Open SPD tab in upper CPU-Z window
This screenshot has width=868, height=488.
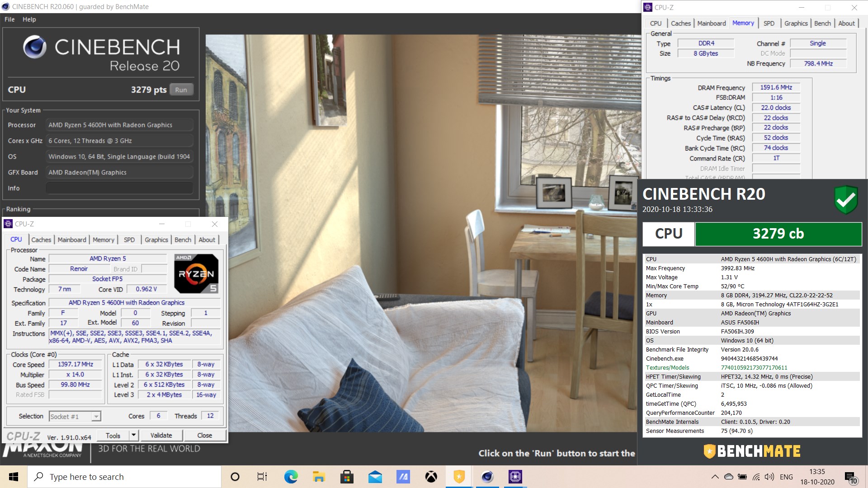(x=769, y=23)
